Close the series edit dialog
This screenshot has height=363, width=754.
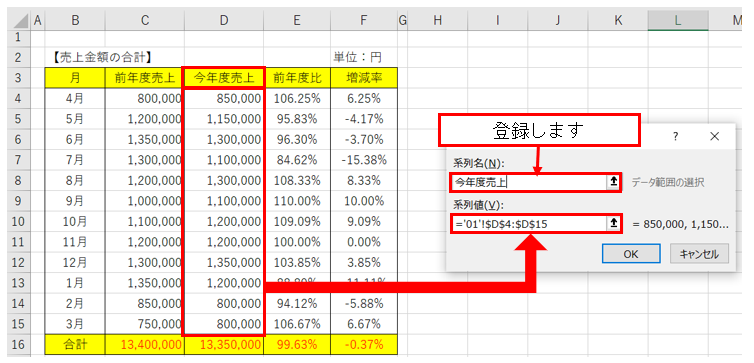click(715, 136)
